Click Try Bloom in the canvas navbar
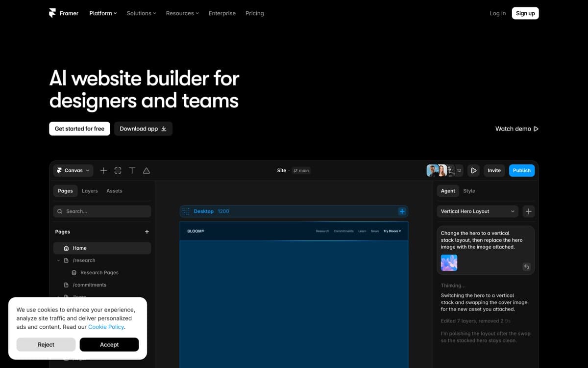This screenshot has width=588, height=368. (392, 231)
